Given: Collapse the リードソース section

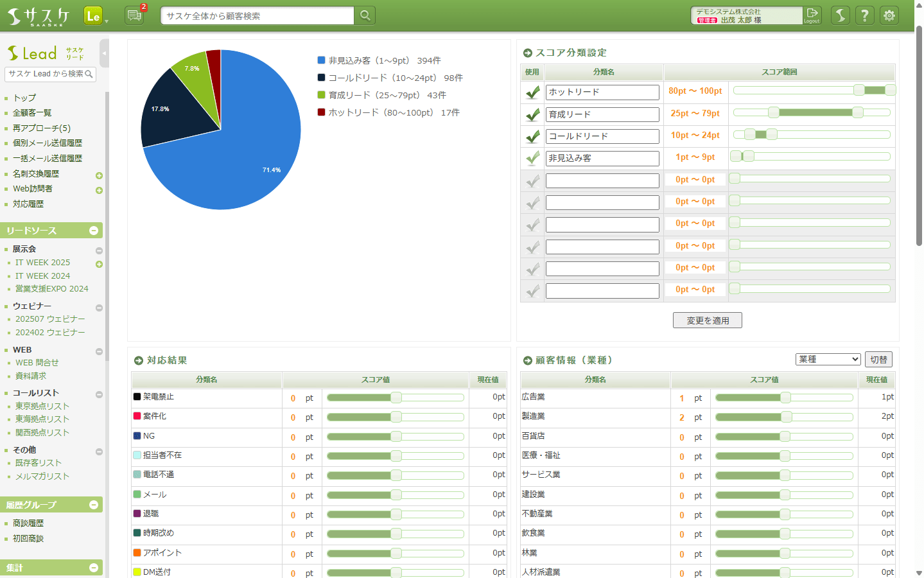Looking at the screenshot, I should pos(94,231).
